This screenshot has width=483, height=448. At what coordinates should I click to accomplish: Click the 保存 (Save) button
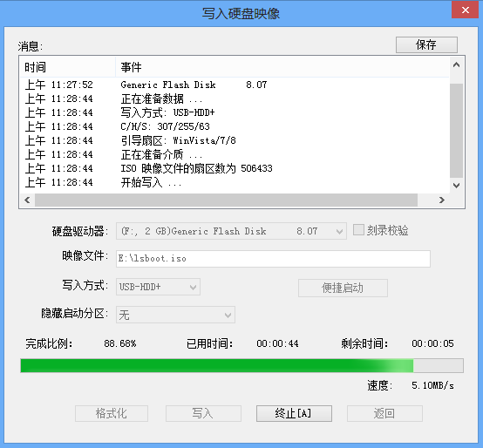426,44
